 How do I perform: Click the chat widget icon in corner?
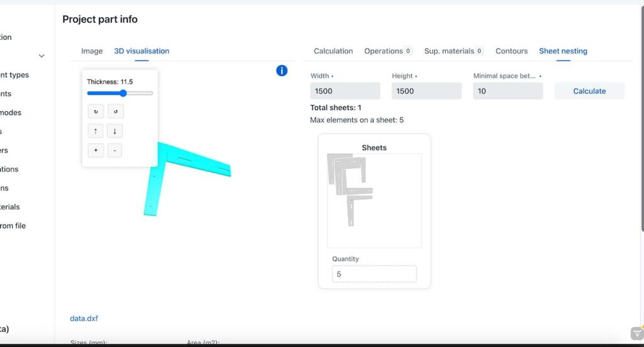point(636,333)
